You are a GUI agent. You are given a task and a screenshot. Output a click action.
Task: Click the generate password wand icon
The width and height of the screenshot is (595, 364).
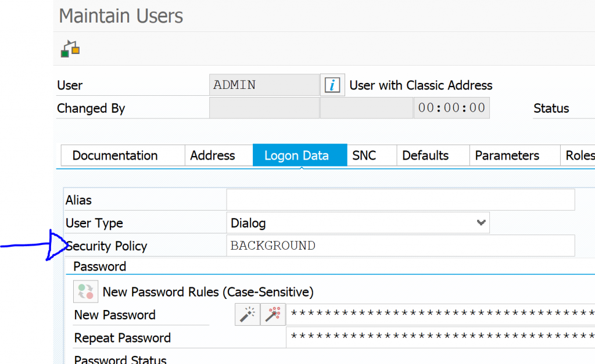(247, 314)
